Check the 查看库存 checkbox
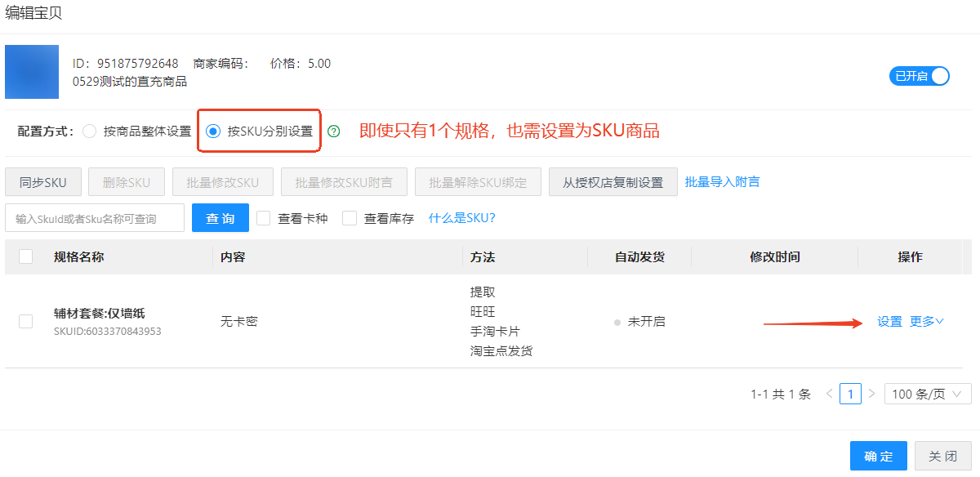The height and width of the screenshot is (477, 980). (x=350, y=218)
